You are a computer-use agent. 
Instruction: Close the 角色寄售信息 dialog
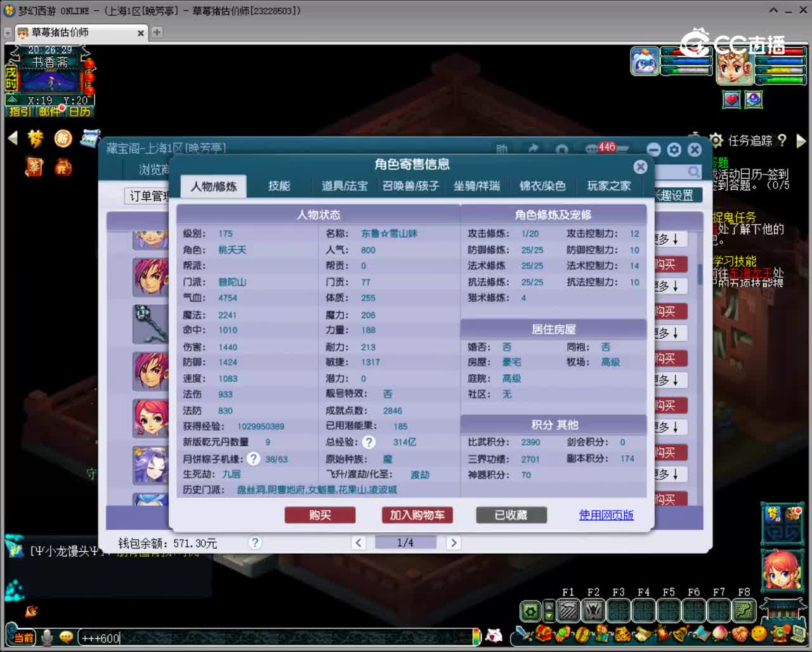641,166
